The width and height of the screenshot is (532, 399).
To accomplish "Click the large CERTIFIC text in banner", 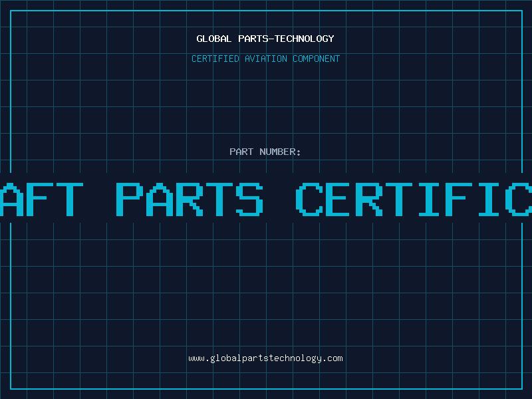I will click(x=412, y=198).
